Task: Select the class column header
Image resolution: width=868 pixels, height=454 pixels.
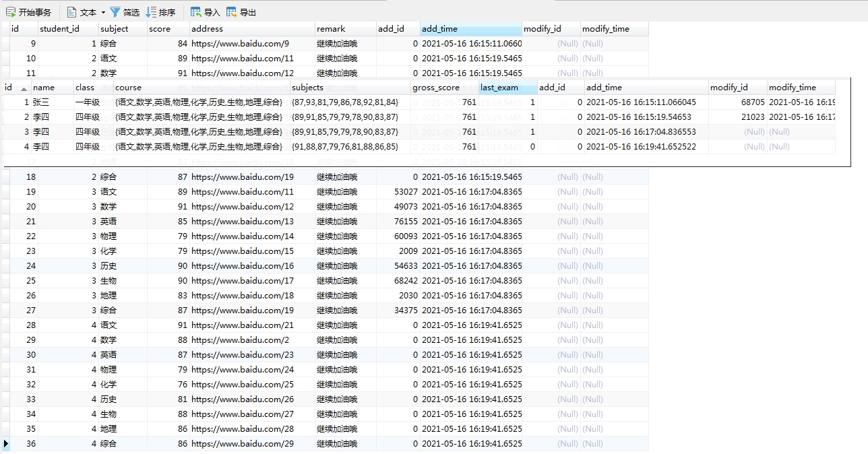Action: tap(94, 88)
